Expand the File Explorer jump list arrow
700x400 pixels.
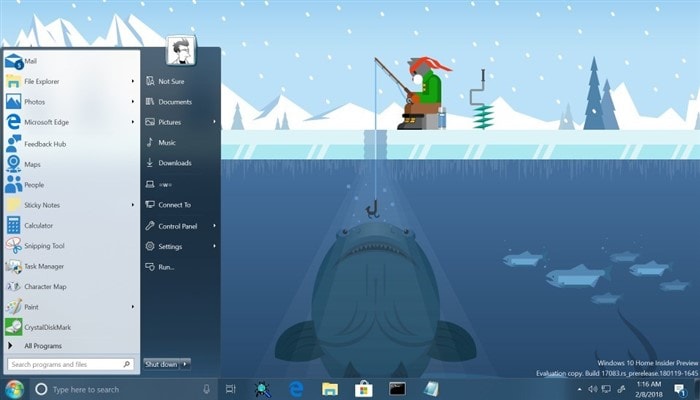click(133, 81)
